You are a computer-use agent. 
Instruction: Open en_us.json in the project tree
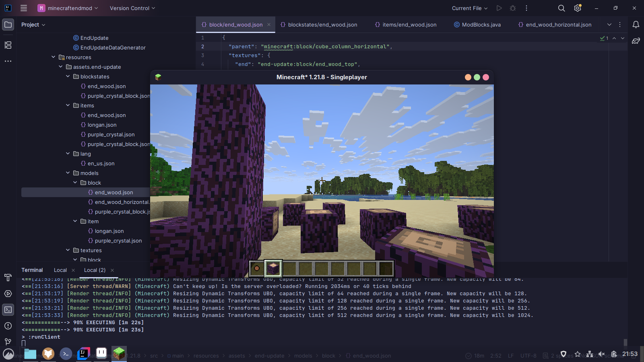click(101, 163)
